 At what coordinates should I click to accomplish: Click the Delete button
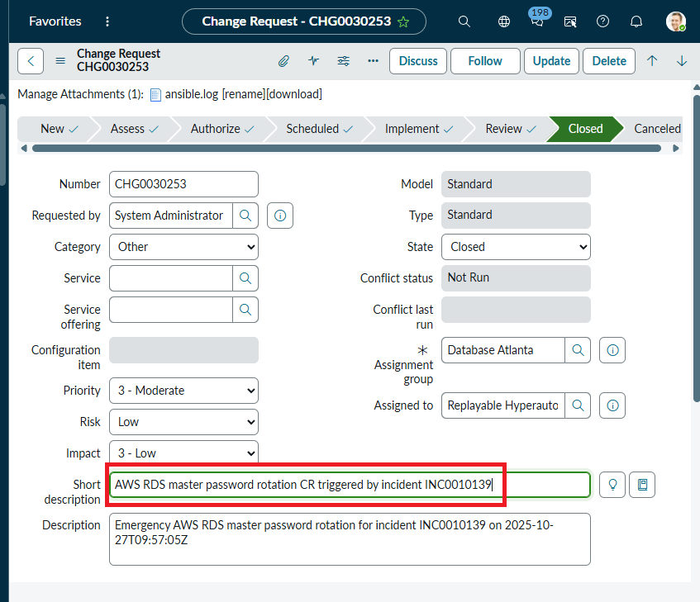pyautogui.click(x=609, y=61)
